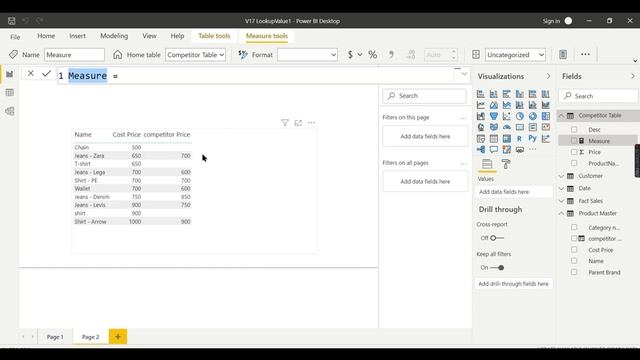The width and height of the screenshot is (640, 360).
Task: Click the Fields pane Search box
Action: click(598, 96)
